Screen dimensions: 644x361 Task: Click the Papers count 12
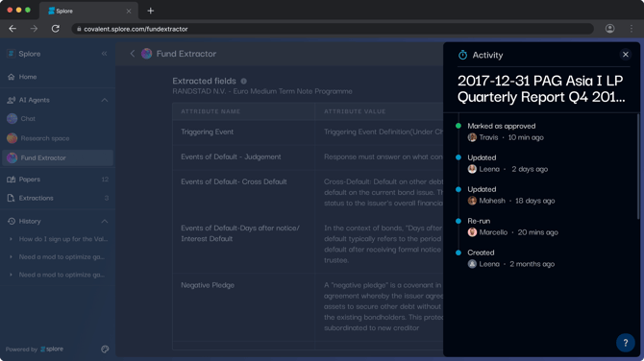pos(105,180)
